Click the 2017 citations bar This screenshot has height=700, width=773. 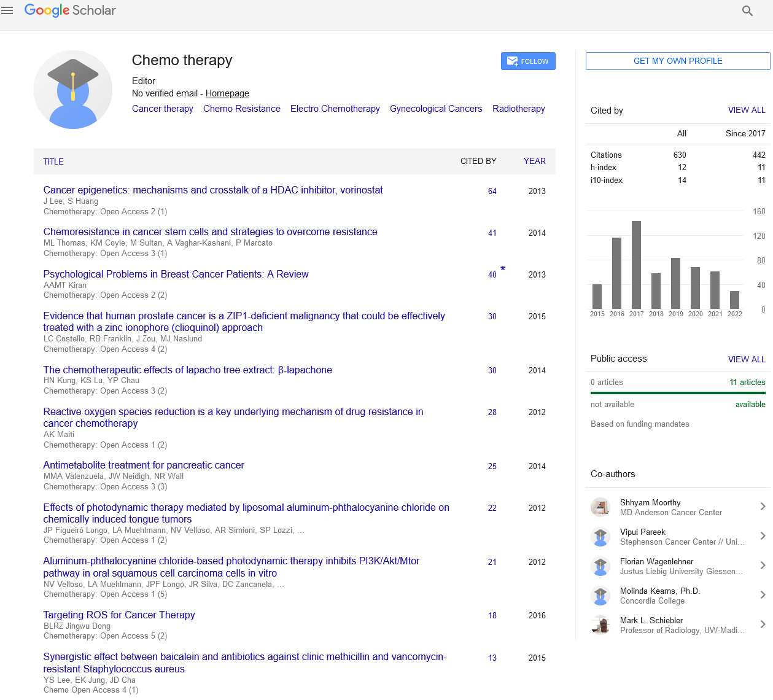click(x=636, y=265)
